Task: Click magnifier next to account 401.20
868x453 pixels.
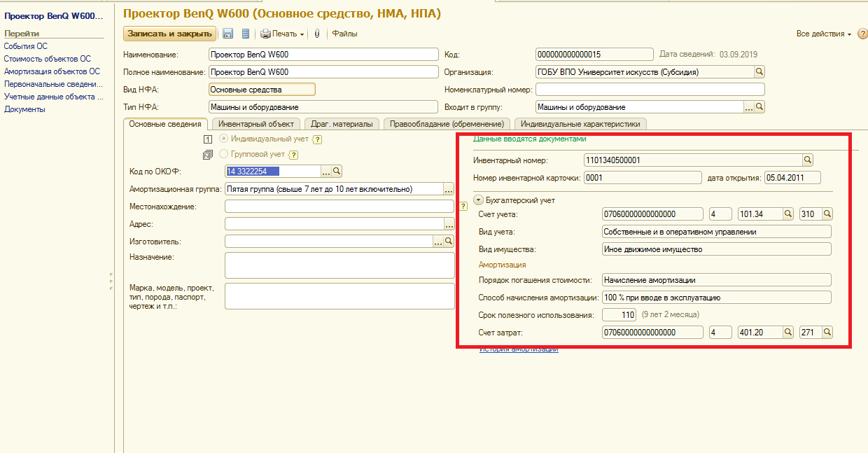Action: (x=788, y=333)
